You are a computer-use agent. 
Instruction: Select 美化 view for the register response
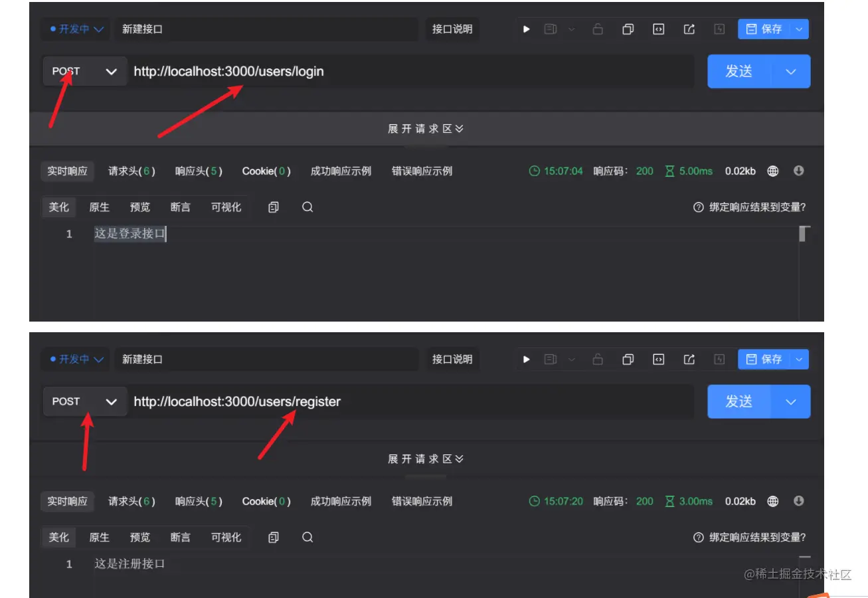(59, 538)
